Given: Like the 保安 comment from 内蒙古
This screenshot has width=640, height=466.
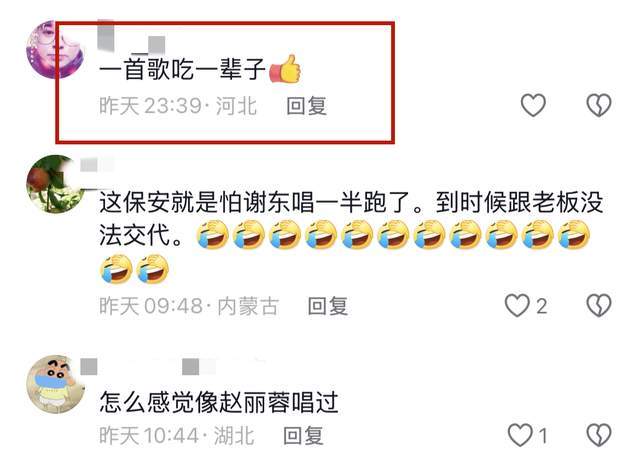Looking at the screenshot, I should click(517, 305).
